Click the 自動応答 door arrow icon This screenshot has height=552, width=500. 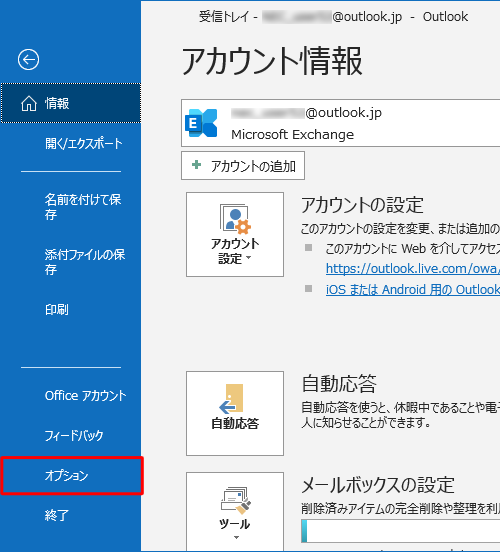pos(232,399)
